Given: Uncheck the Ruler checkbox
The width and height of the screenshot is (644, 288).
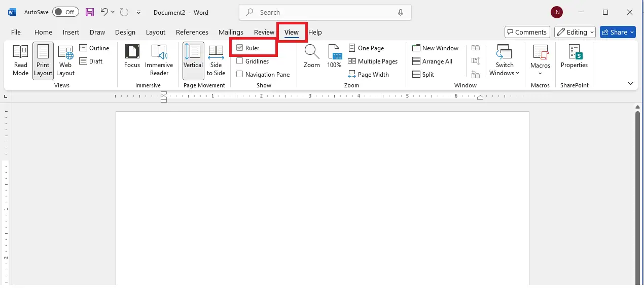Looking at the screenshot, I should pyautogui.click(x=240, y=48).
